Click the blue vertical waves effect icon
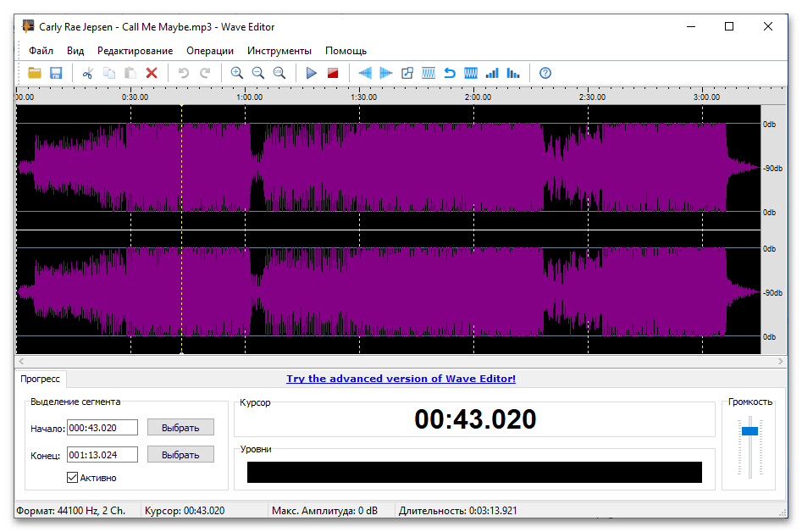 pos(471,73)
